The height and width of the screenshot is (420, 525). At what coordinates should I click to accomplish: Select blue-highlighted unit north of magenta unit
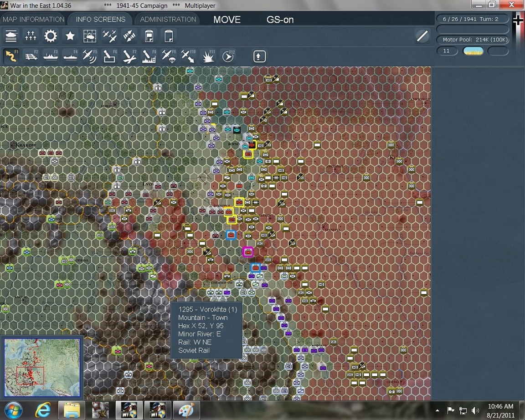click(231, 235)
